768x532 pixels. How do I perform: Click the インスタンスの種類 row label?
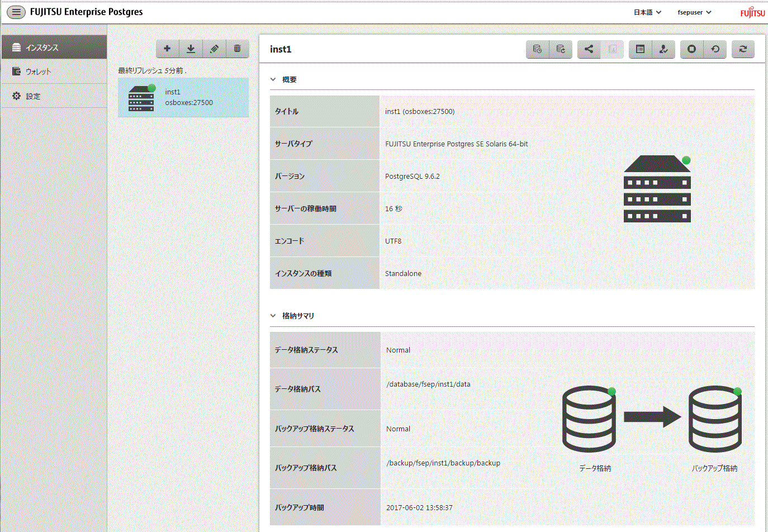[304, 273]
